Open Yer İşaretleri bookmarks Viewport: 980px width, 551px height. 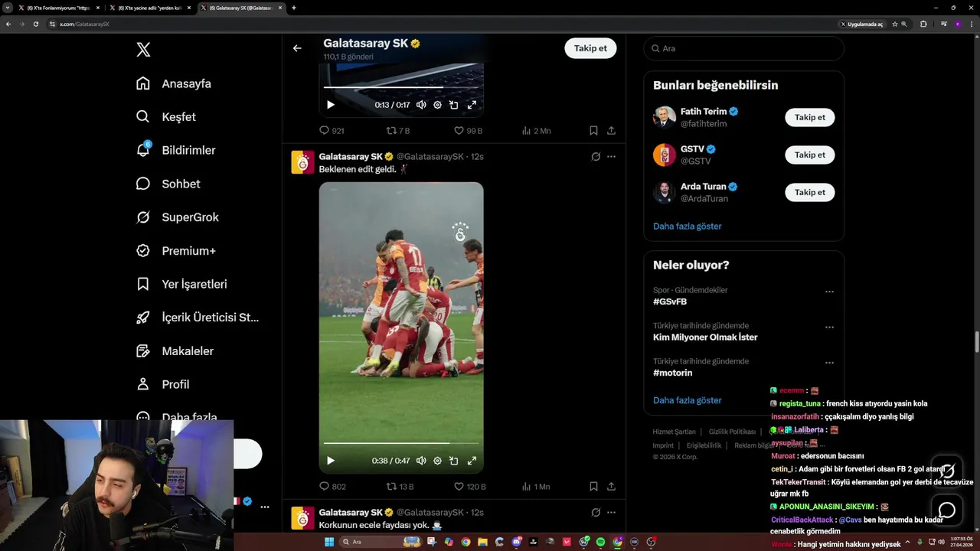[x=181, y=284]
